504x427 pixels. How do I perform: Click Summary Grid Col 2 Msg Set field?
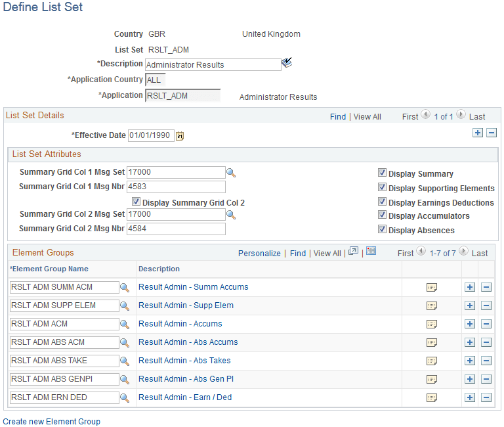point(176,214)
